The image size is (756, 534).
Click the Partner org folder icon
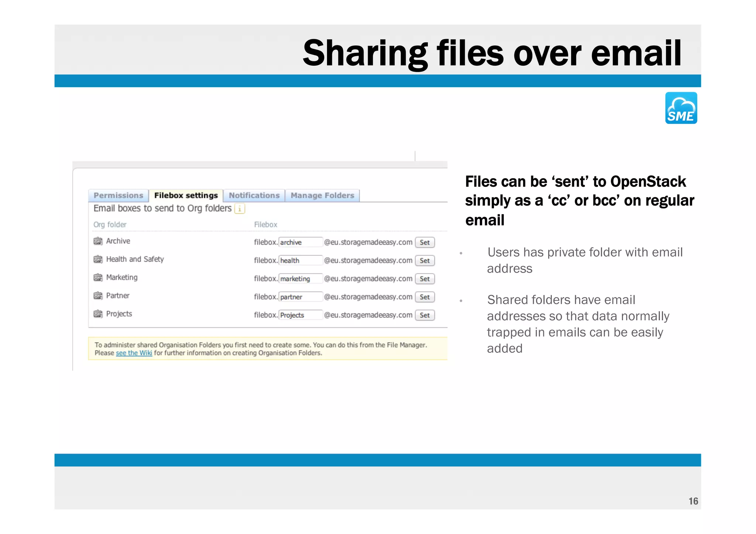[98, 296]
